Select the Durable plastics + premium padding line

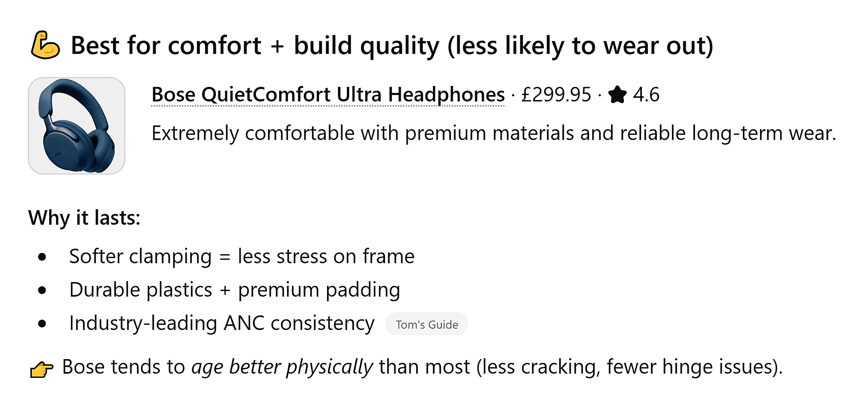tap(235, 290)
